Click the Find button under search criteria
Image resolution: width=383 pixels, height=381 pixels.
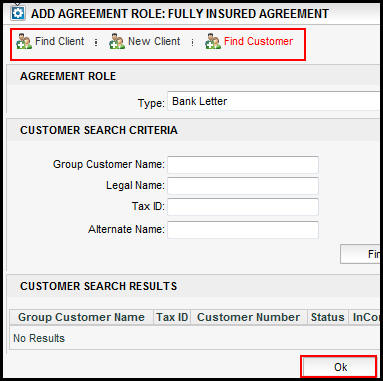pos(360,254)
